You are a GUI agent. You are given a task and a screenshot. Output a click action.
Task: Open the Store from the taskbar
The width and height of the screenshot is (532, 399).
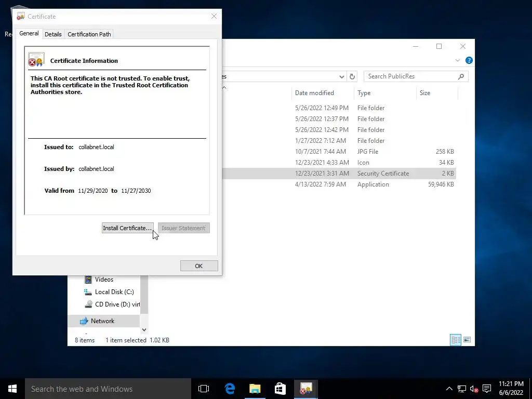coord(280,389)
